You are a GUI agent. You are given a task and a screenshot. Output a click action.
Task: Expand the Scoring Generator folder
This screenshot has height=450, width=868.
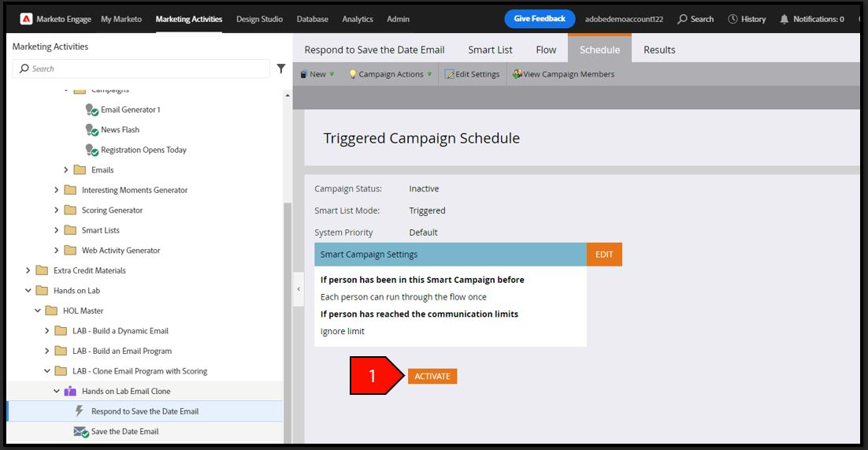pyautogui.click(x=57, y=210)
